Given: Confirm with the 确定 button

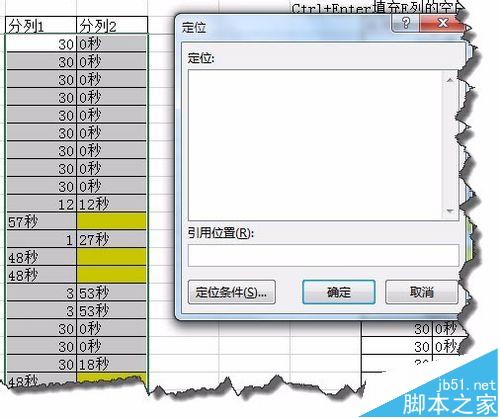Looking at the screenshot, I should point(339,292).
